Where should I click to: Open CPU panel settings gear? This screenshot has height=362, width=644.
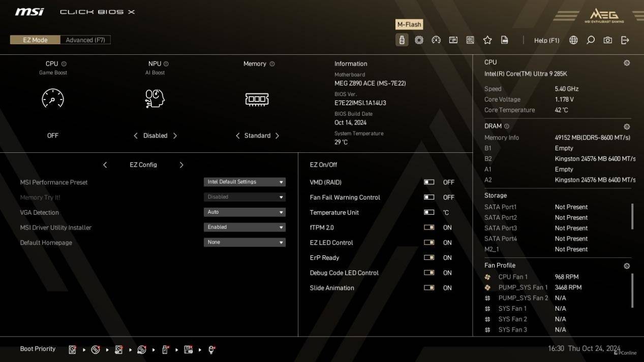[x=627, y=63]
